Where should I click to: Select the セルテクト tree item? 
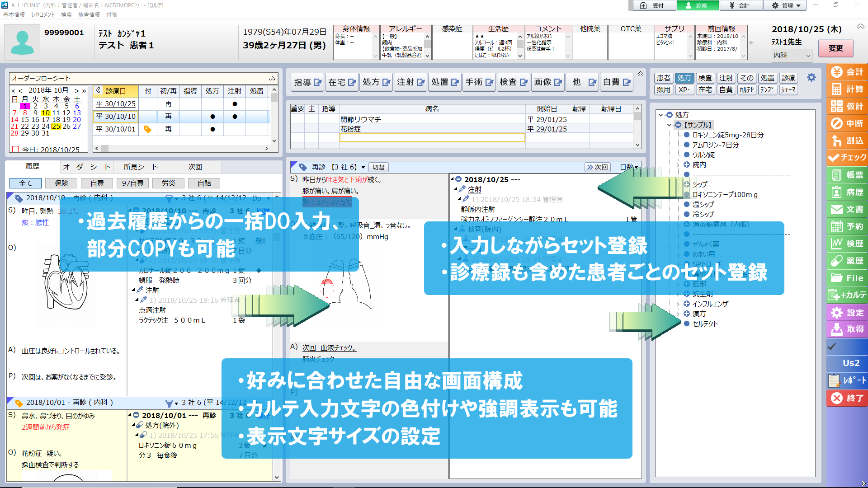[x=705, y=324]
